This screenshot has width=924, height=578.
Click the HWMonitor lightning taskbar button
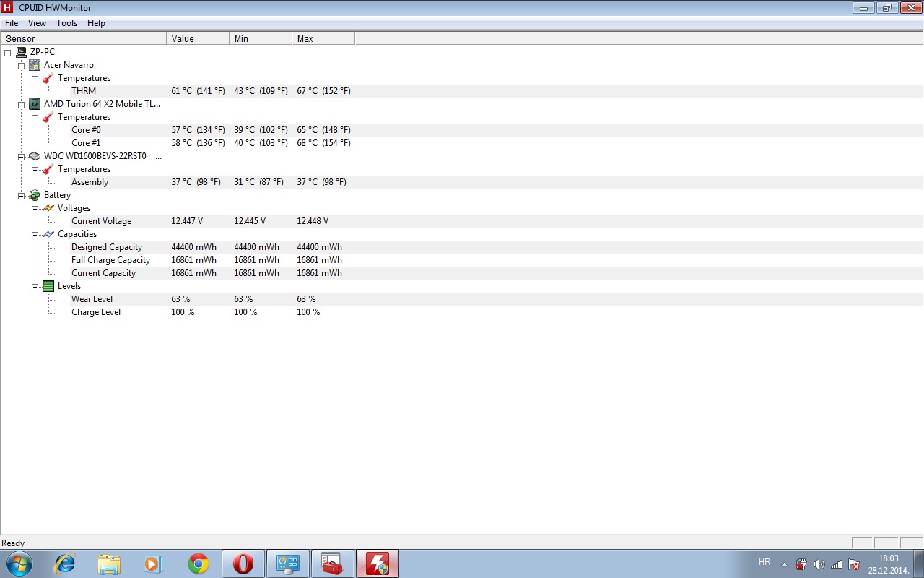378,564
